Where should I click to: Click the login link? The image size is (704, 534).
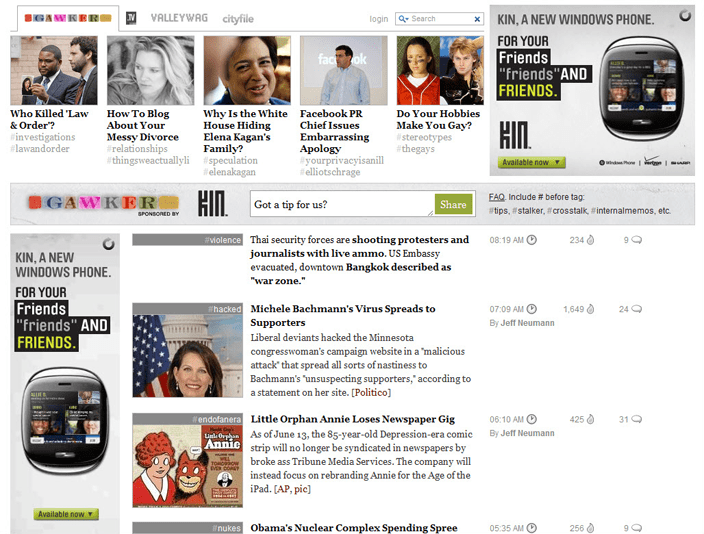[378, 19]
